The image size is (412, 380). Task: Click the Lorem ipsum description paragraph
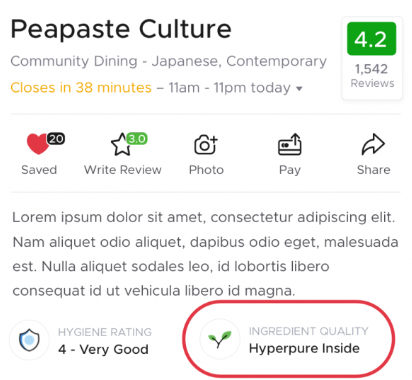coord(205,254)
